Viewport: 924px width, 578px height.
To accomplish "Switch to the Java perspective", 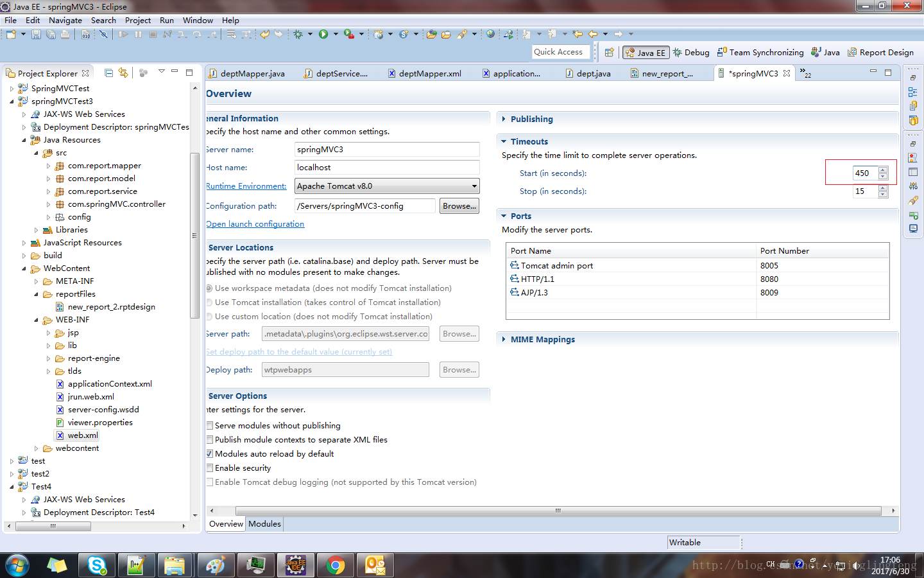I will 825,53.
